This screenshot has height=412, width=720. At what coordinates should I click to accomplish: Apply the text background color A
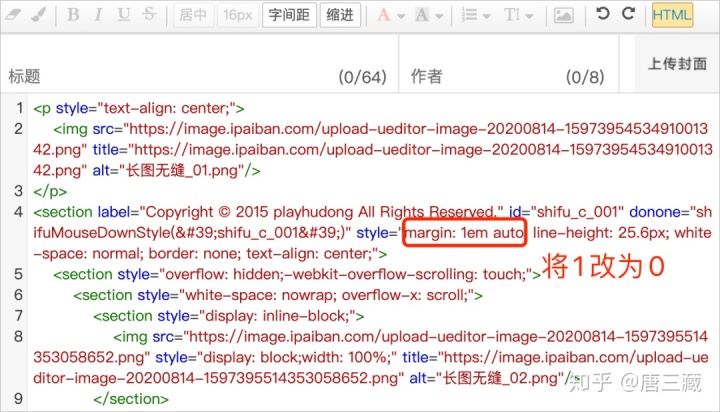point(422,15)
